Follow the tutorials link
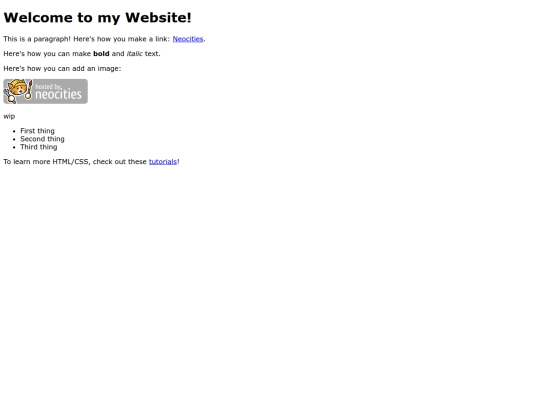 pyautogui.click(x=163, y=162)
